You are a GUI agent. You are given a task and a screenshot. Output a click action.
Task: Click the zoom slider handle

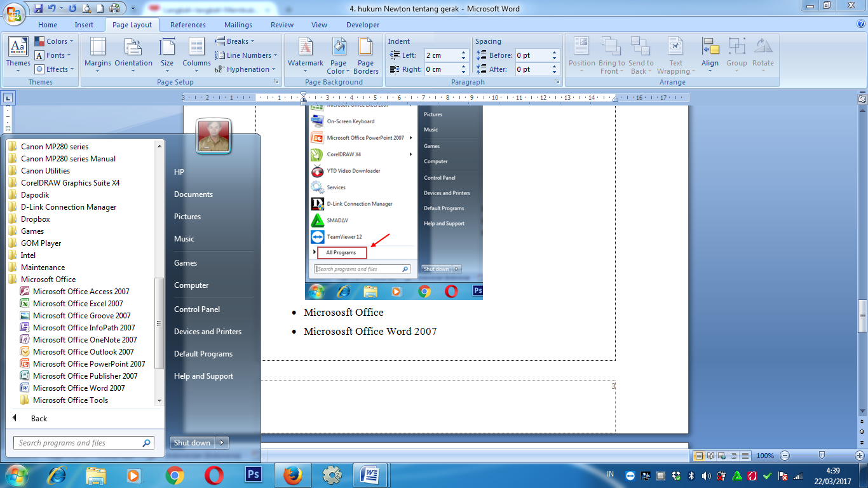coord(822,456)
